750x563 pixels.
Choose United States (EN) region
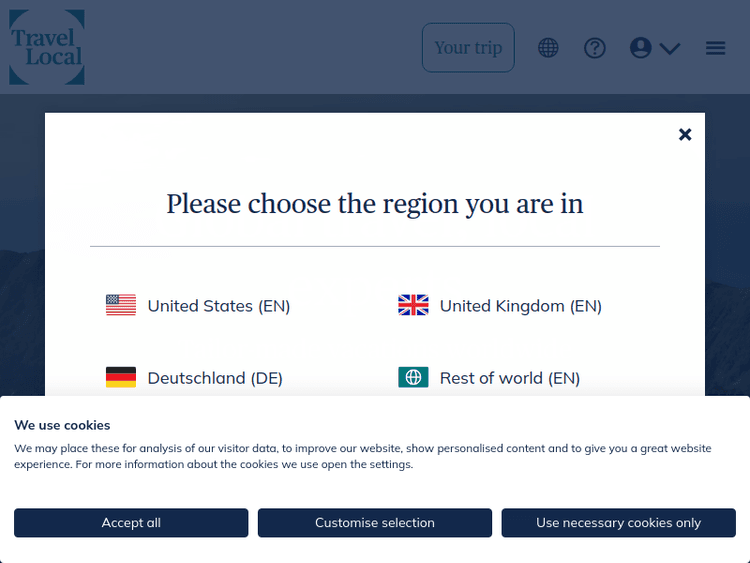pyautogui.click(x=219, y=306)
